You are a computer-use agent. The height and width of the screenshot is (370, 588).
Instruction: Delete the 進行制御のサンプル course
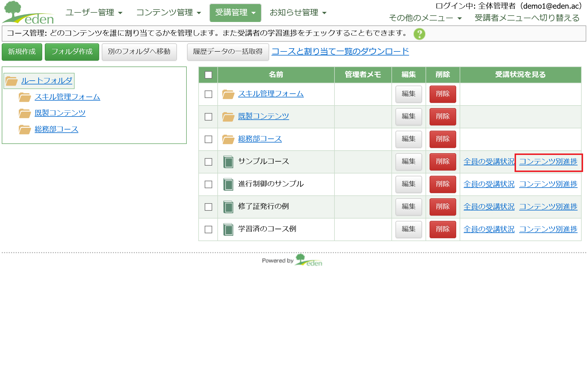[442, 184]
